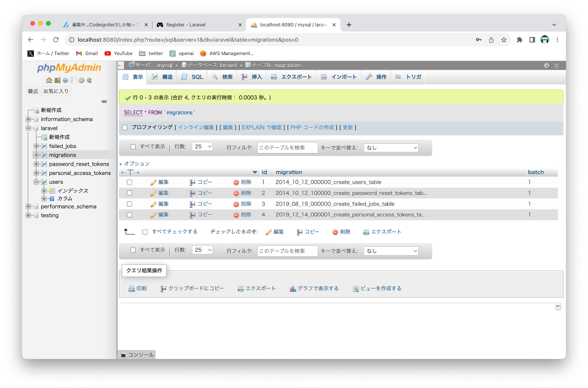The image size is (588, 388).
Task: Expand performance_schema database node
Action: 28,206
